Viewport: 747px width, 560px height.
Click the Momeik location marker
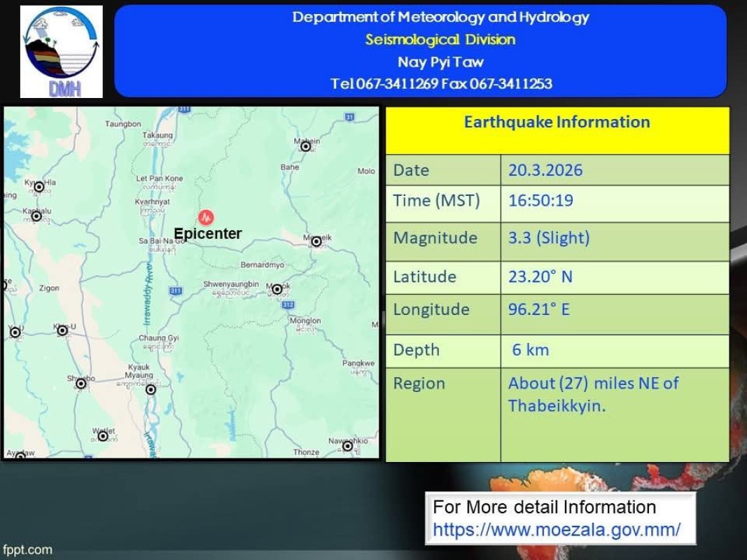click(x=316, y=241)
